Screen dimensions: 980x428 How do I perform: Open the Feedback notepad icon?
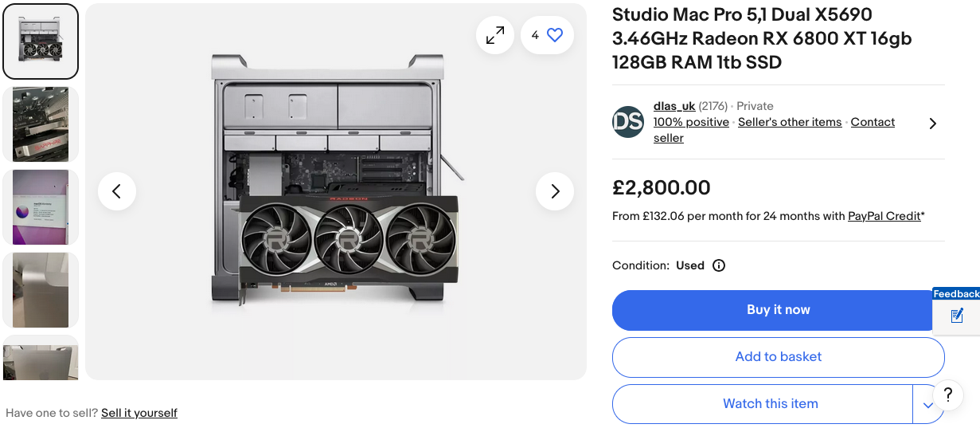[x=957, y=316]
